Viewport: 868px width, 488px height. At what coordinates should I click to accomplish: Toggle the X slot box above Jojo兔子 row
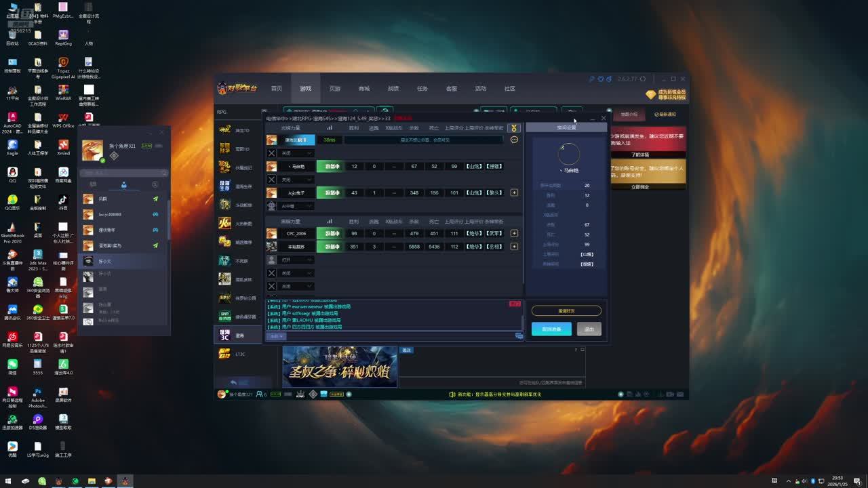pyautogui.click(x=271, y=180)
